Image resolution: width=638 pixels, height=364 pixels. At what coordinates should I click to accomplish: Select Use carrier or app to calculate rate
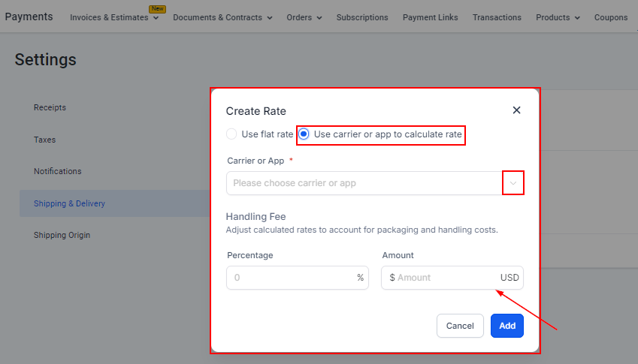pos(304,134)
